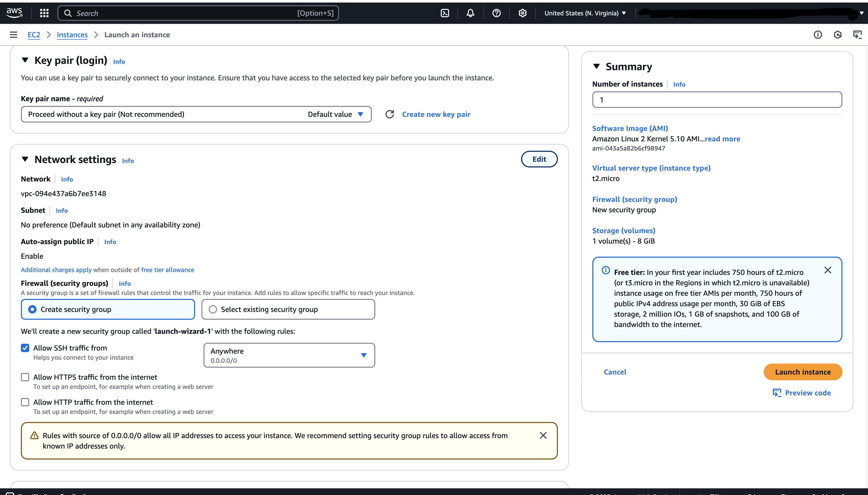Open the region selector N. Virginia
The width and height of the screenshot is (868, 495).
tap(585, 13)
